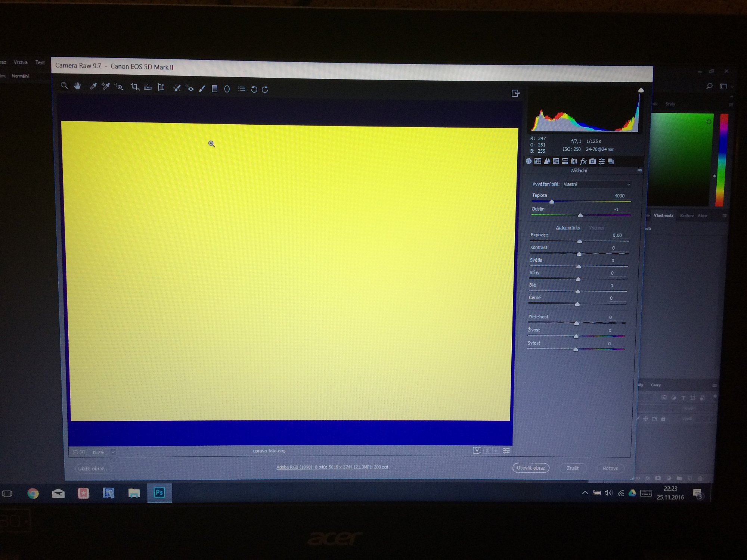This screenshot has height=560, width=747.
Task: Click the zoom in plus button
Action: click(x=82, y=452)
